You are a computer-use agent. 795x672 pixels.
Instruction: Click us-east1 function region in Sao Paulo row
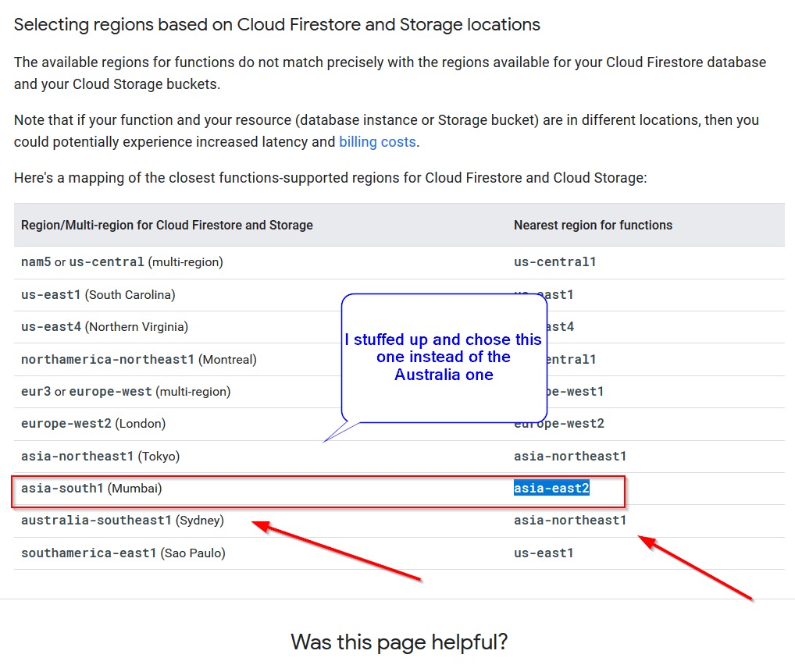tap(544, 553)
